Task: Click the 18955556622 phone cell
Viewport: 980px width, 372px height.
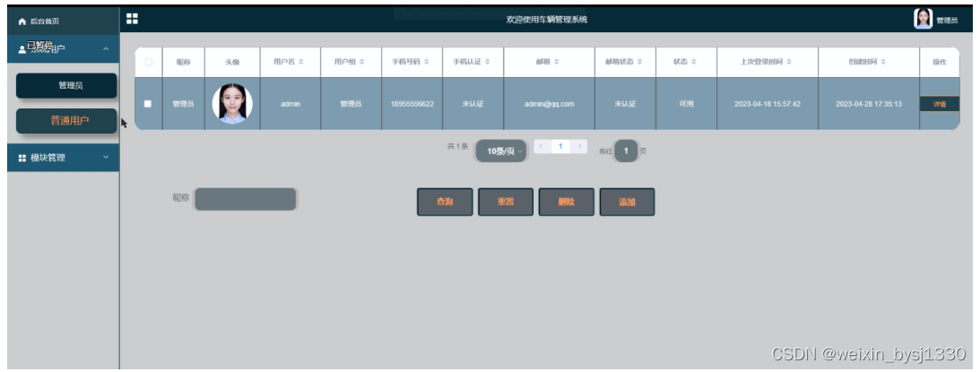Action: click(x=412, y=104)
